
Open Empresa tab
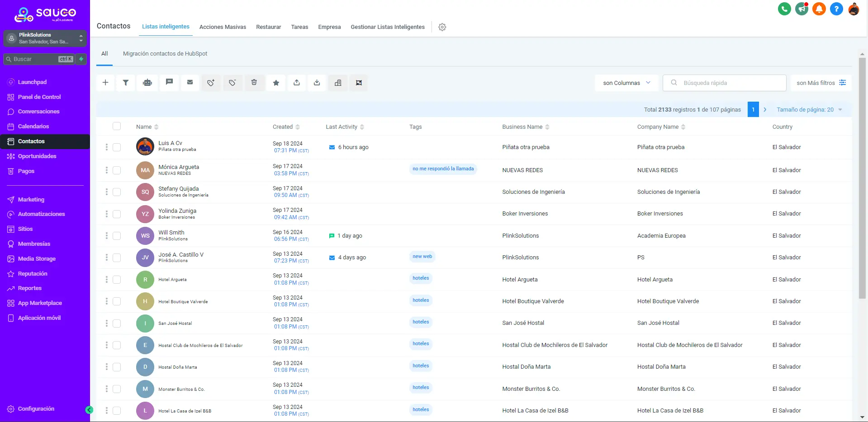click(329, 27)
